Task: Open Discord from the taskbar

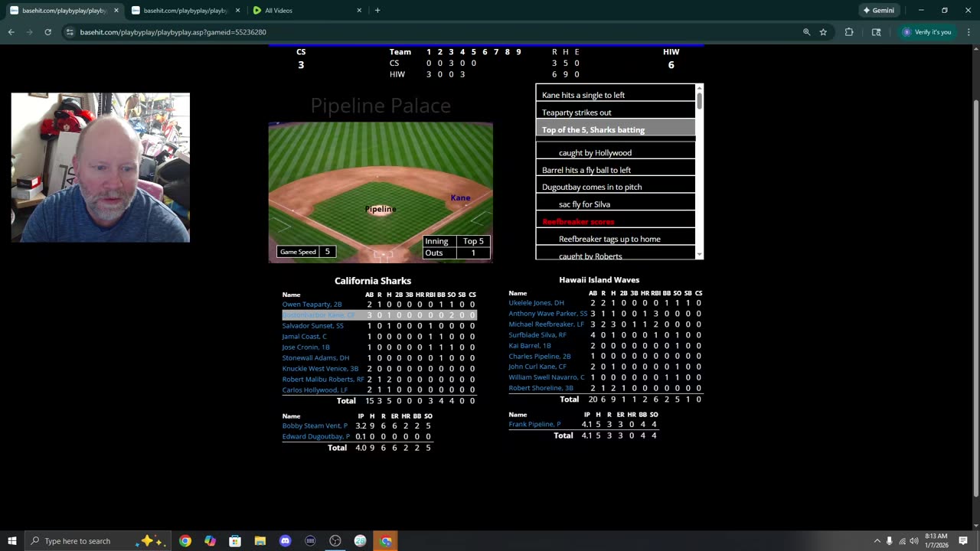Action: (x=285, y=541)
